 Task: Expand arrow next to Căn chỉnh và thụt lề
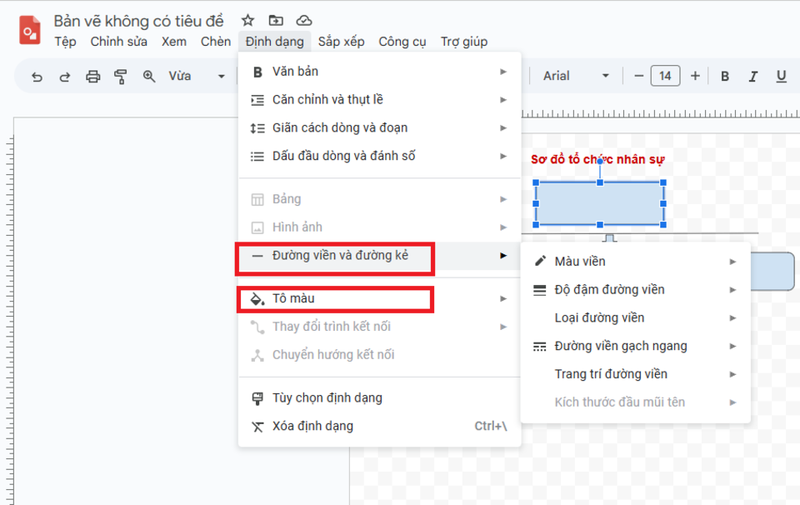tap(503, 100)
